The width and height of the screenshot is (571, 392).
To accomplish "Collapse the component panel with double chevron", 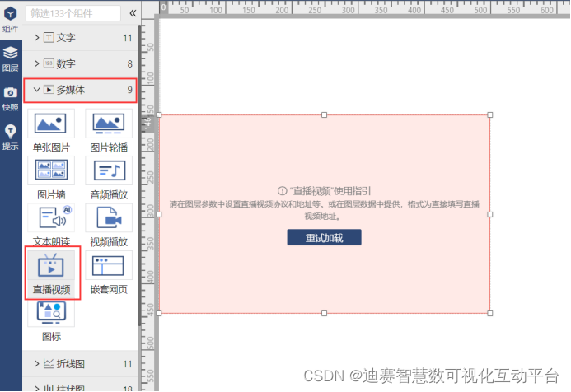I will (x=133, y=13).
